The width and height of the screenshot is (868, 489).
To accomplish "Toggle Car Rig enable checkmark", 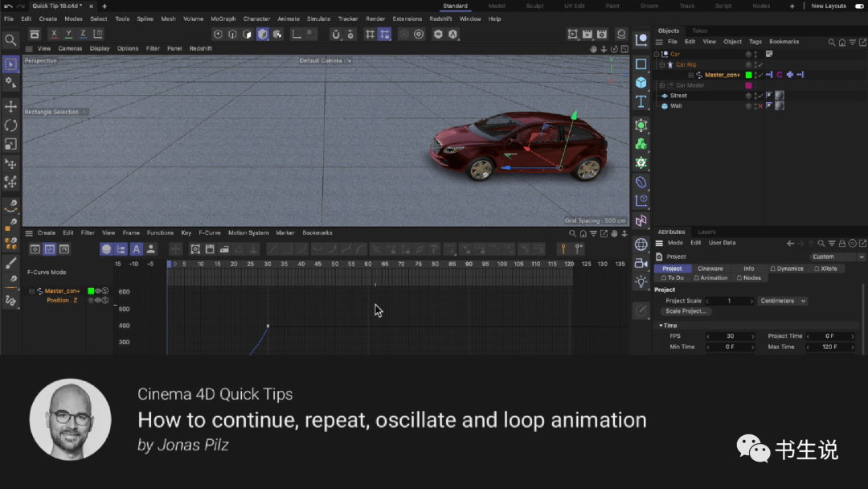I will pos(760,65).
